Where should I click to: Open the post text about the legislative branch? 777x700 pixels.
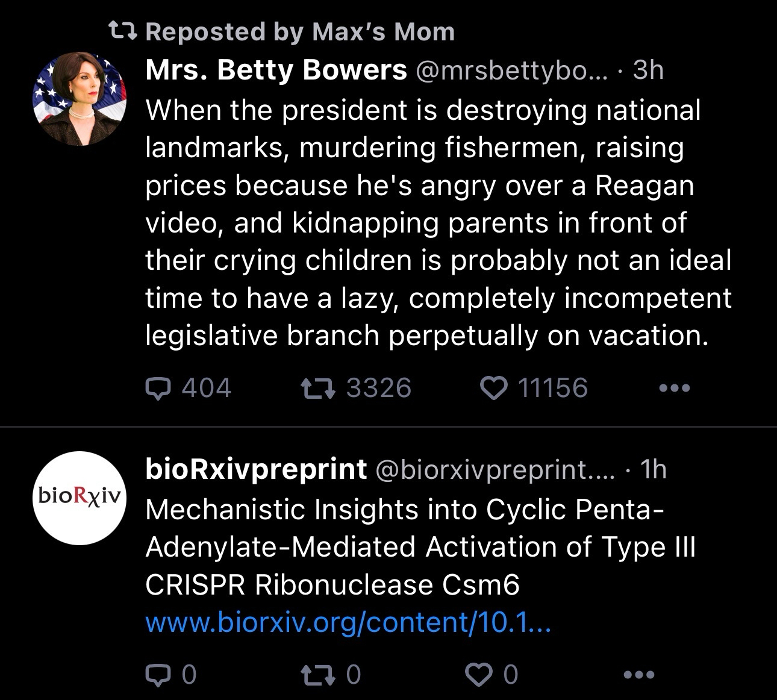coord(438,223)
